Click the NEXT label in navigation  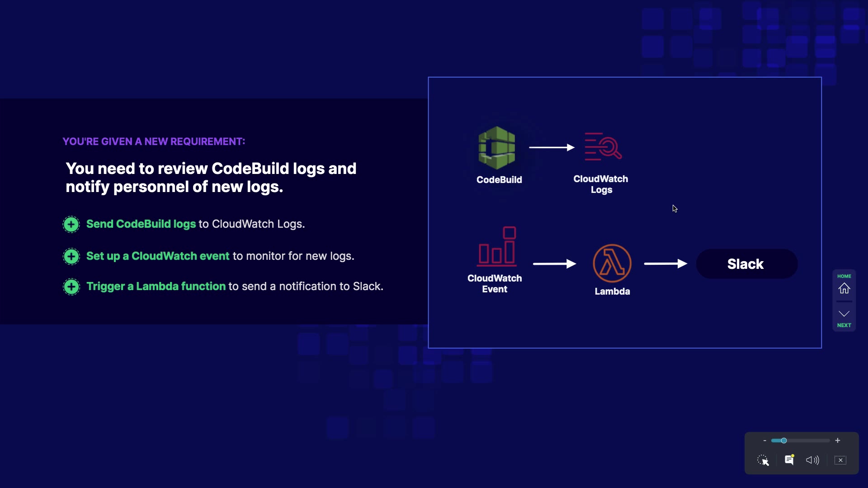click(x=844, y=325)
